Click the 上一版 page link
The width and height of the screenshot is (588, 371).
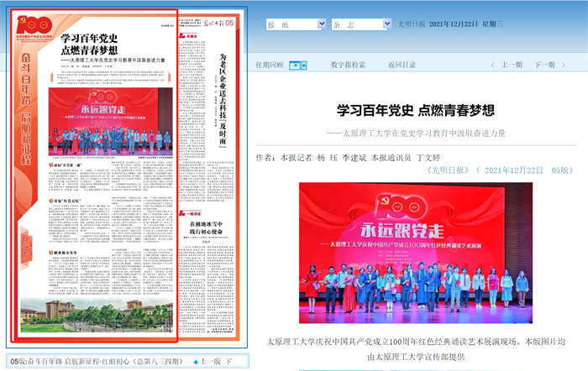(210, 361)
